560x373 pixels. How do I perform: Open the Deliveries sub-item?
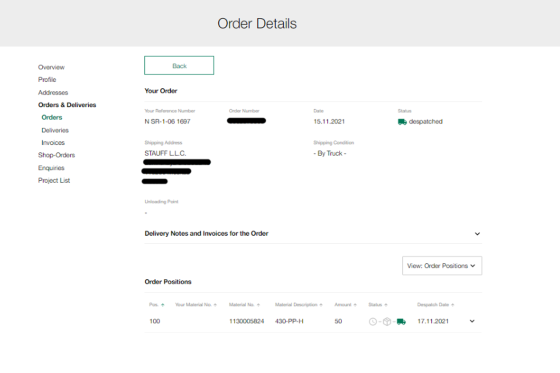(55, 130)
